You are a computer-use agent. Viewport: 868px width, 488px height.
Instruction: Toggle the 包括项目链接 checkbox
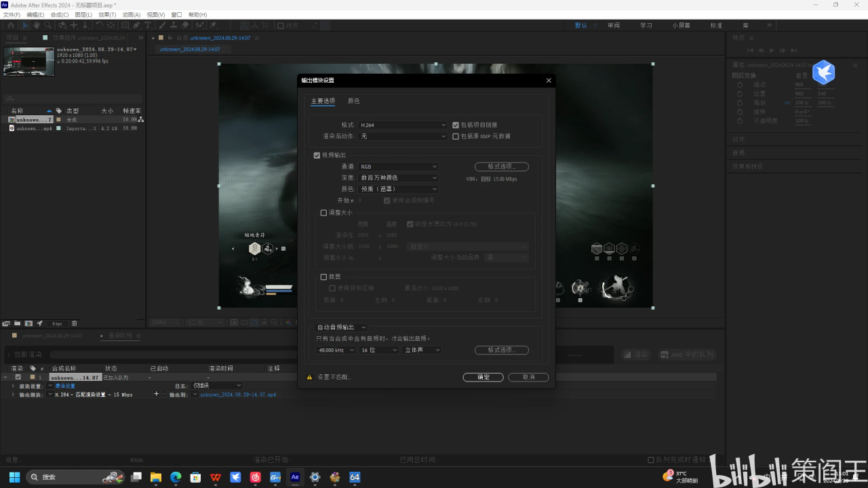pos(456,125)
